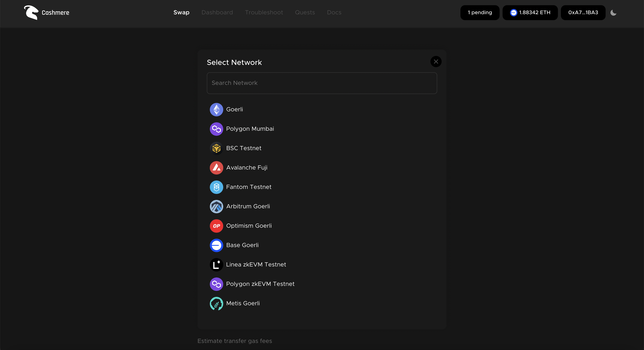Select the Arbitrum Goerli icon
644x350 pixels.
pos(216,206)
